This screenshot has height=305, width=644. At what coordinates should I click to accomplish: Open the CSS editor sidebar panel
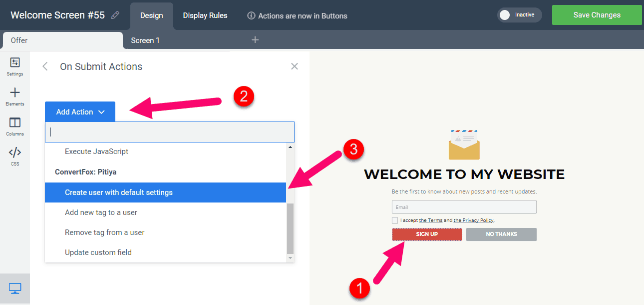coord(15,156)
